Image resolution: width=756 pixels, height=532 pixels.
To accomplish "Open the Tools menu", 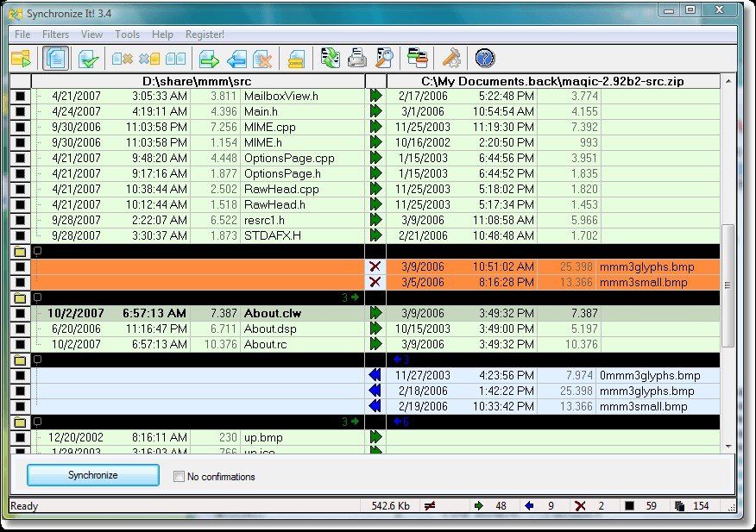I will (x=127, y=34).
